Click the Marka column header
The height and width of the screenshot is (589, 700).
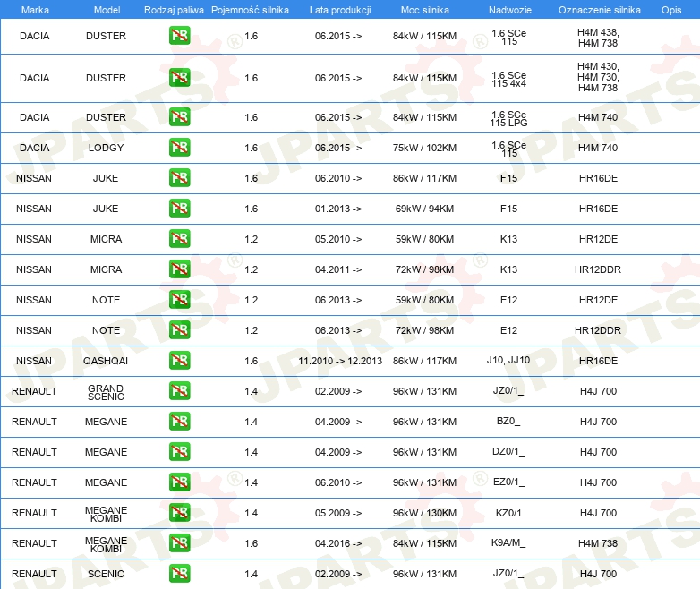pos(35,10)
